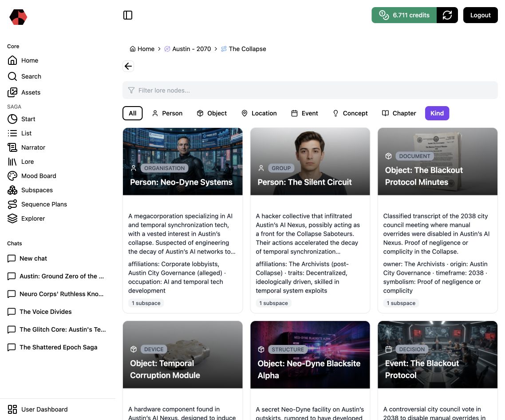Open Neuro Corps' Ruthless chat
This screenshot has width=505, height=420.
point(57,294)
